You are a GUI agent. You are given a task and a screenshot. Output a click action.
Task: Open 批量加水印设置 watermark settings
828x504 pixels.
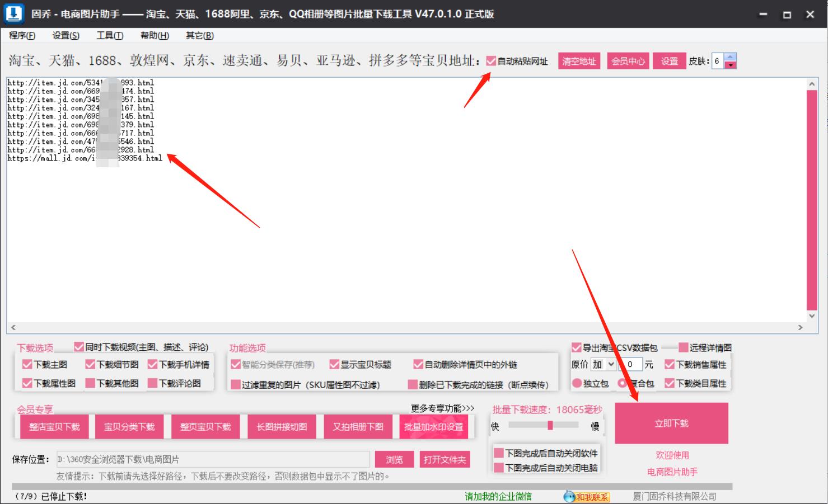point(434,426)
